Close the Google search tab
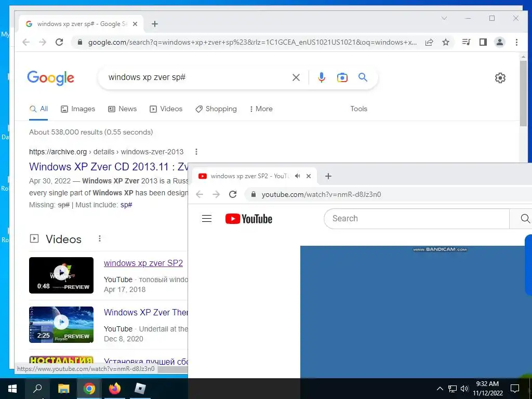Viewport: 532px width, 399px height. point(135,24)
